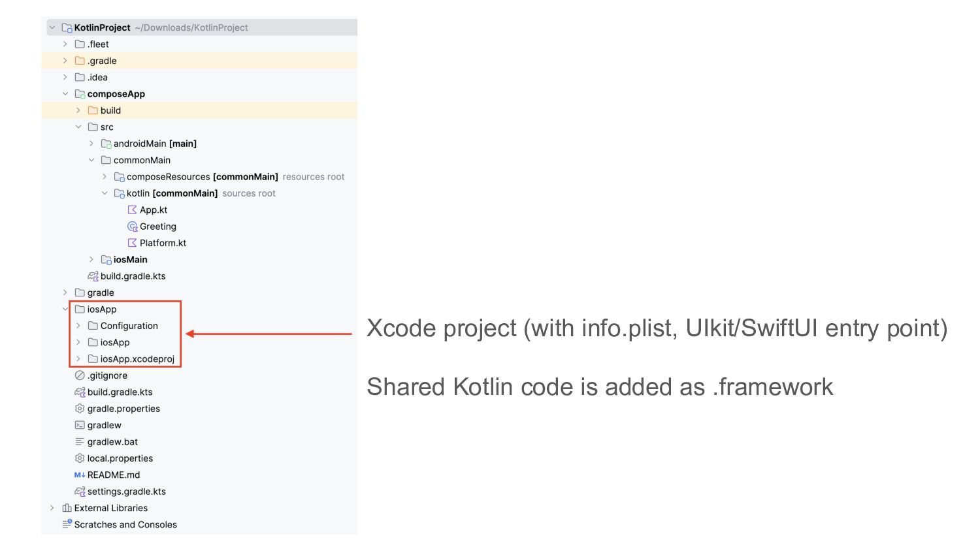Click the Greeting class icon
The image size is (980, 551).
click(x=132, y=227)
